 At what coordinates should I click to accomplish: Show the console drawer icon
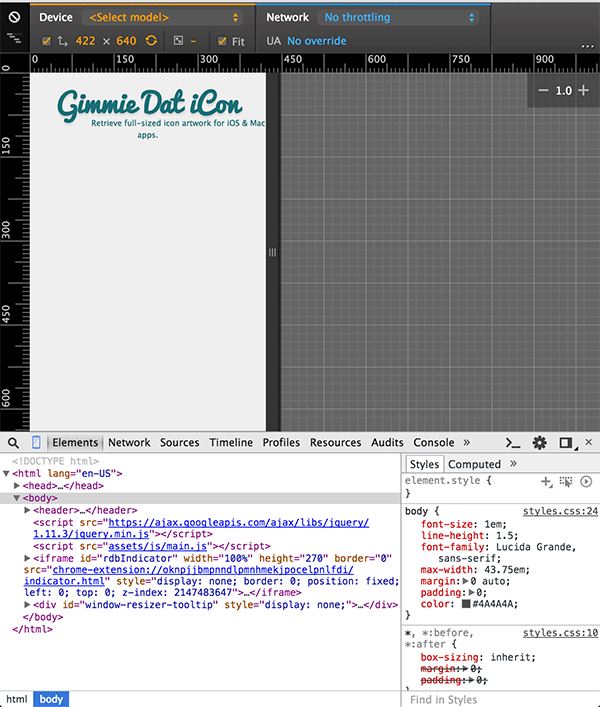[x=513, y=442]
